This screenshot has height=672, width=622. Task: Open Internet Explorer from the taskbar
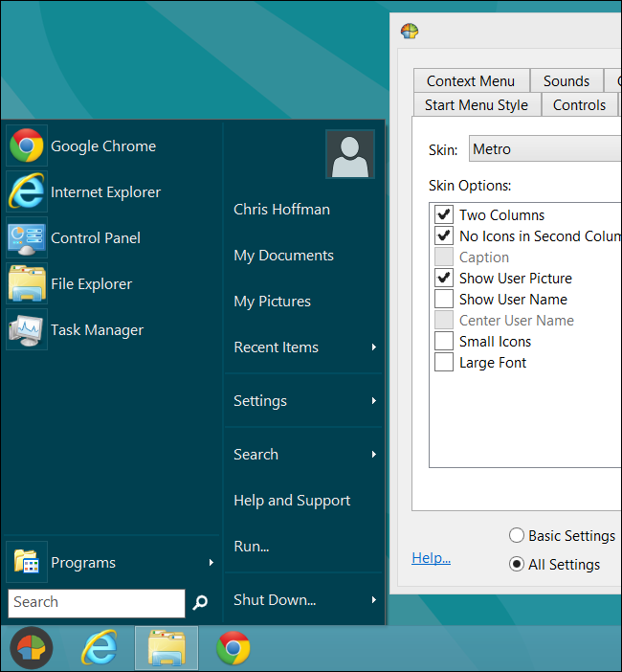pyautogui.click(x=99, y=647)
